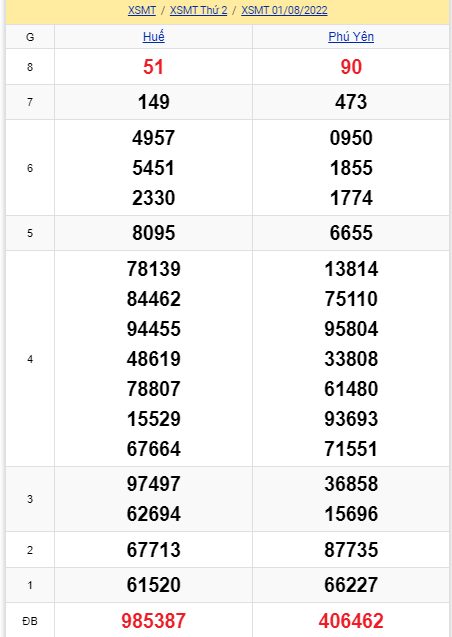Click Huế first prize 61520
Image resolution: width=452 pixels, height=637 pixels.
154,585
